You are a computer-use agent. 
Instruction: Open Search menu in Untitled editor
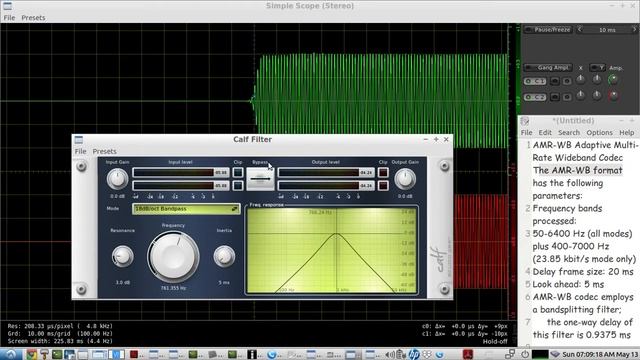[569, 133]
